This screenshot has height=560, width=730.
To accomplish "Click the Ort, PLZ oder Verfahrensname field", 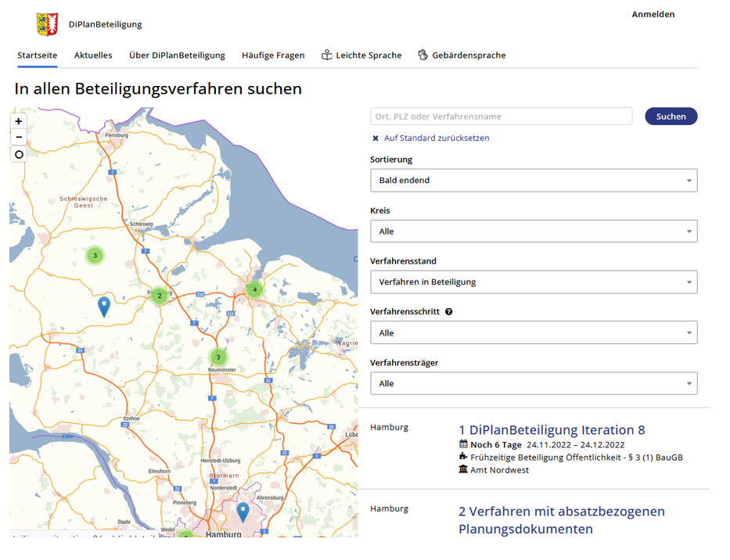I will click(x=501, y=117).
